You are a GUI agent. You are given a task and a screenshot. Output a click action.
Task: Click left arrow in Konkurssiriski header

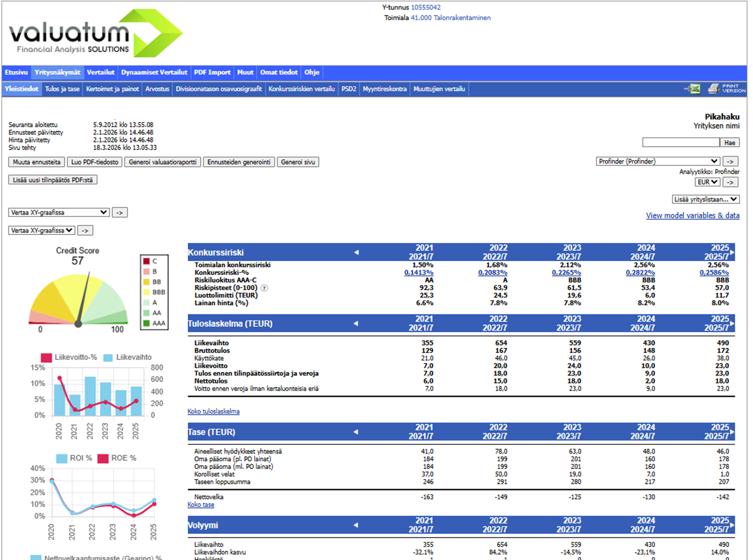coord(356,252)
